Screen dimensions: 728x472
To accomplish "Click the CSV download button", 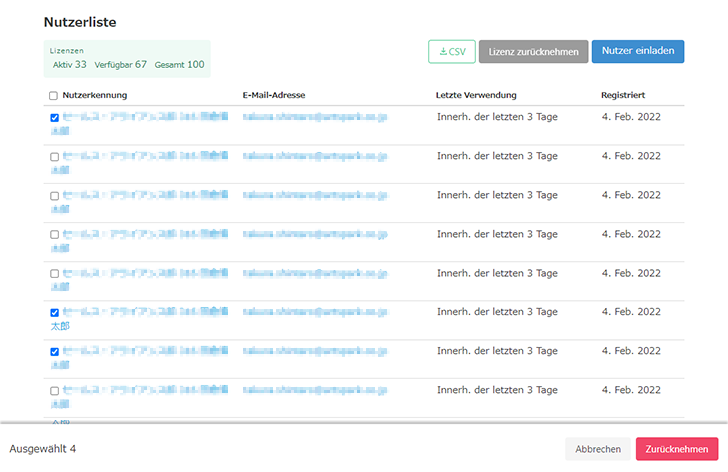I will [451, 52].
